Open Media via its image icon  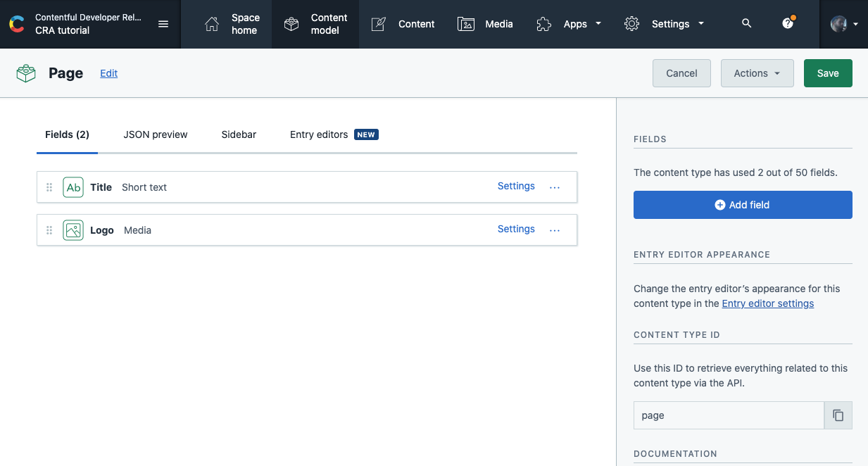click(465, 23)
